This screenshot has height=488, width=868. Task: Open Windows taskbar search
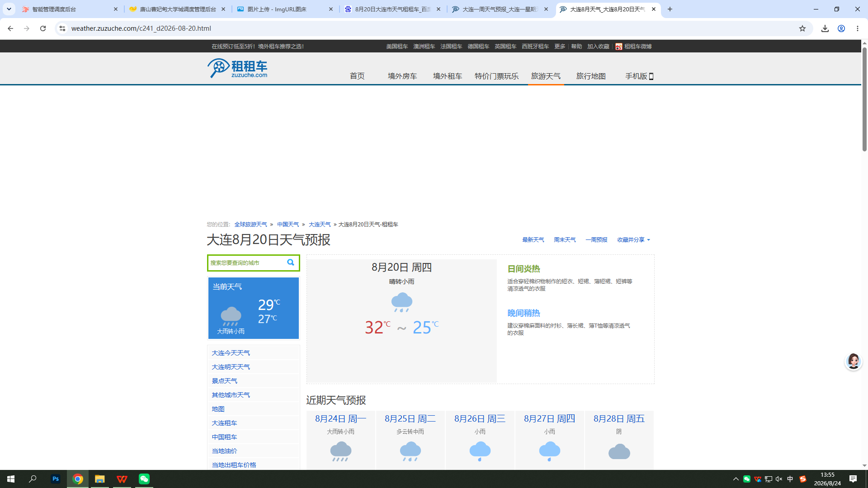pyautogui.click(x=33, y=479)
